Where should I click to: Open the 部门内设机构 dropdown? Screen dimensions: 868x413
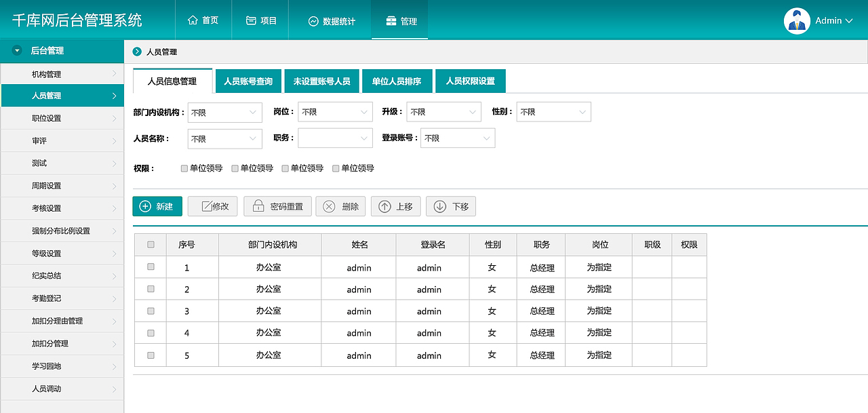click(224, 112)
